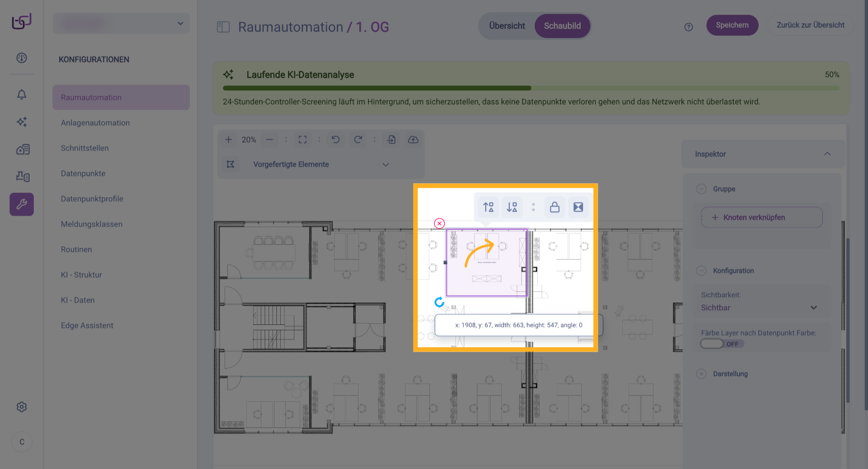Send the element backward with the down-arrow icon
Screen dimensions: 868x469
pyautogui.click(x=512, y=207)
